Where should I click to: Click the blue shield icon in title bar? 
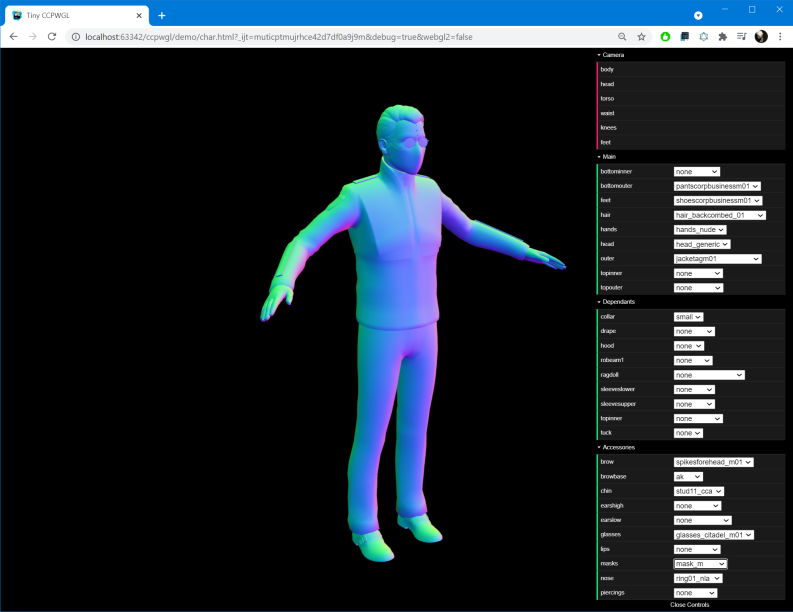[x=698, y=16]
